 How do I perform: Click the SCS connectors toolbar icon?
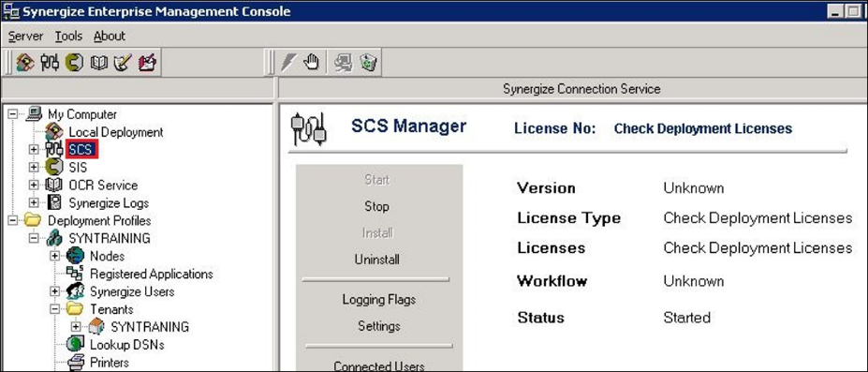click(50, 62)
